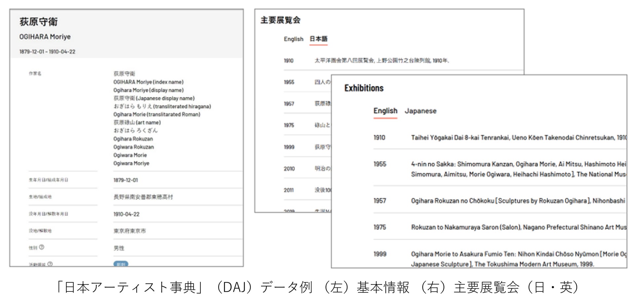Switch the Exhibitions panel to the Japanese tab
The image size is (644, 304).
[x=420, y=111]
